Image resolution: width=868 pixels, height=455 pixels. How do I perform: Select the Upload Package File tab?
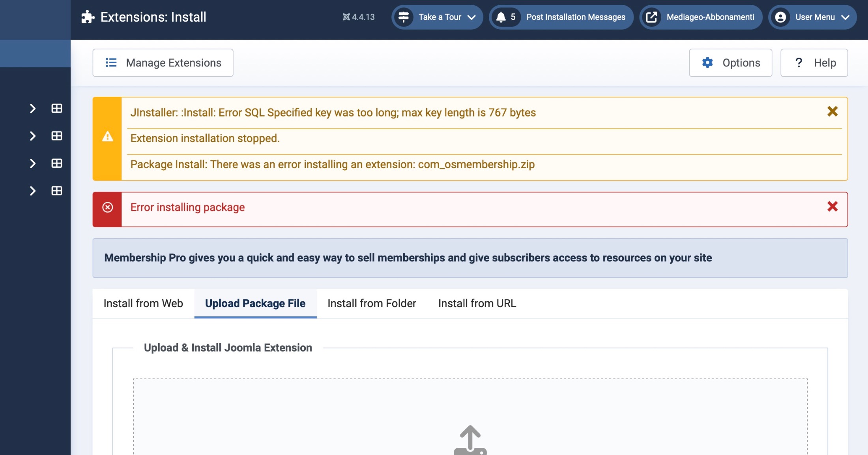coord(255,303)
